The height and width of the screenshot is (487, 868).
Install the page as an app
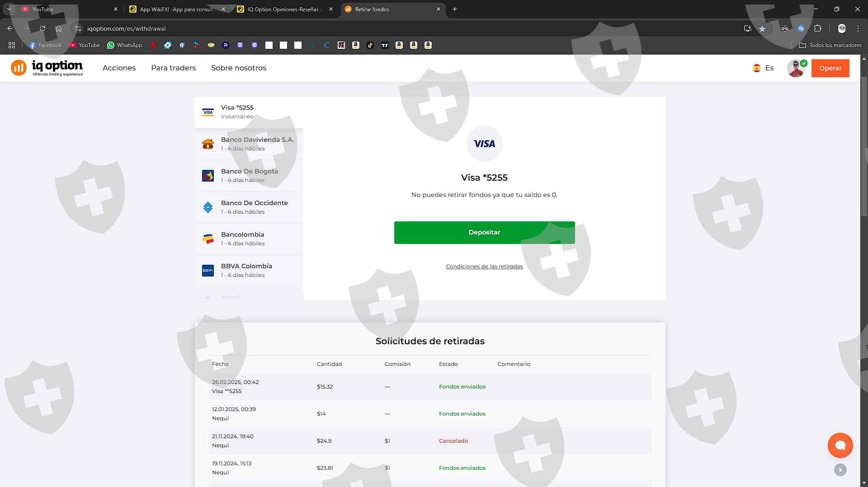pyautogui.click(x=747, y=28)
